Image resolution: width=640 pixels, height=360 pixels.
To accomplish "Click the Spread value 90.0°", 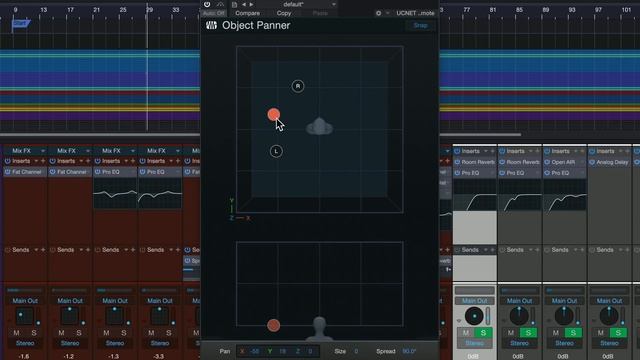I will point(409,351).
